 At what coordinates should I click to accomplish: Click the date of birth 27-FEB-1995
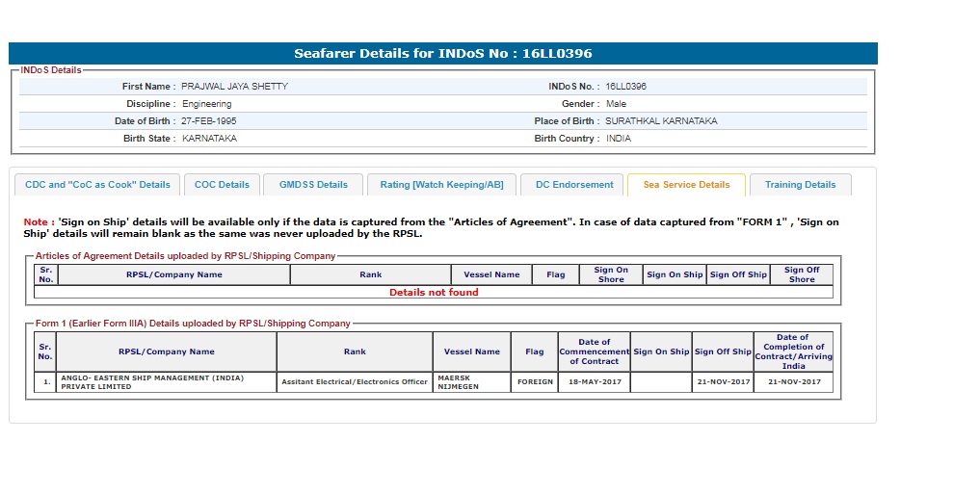tap(209, 121)
